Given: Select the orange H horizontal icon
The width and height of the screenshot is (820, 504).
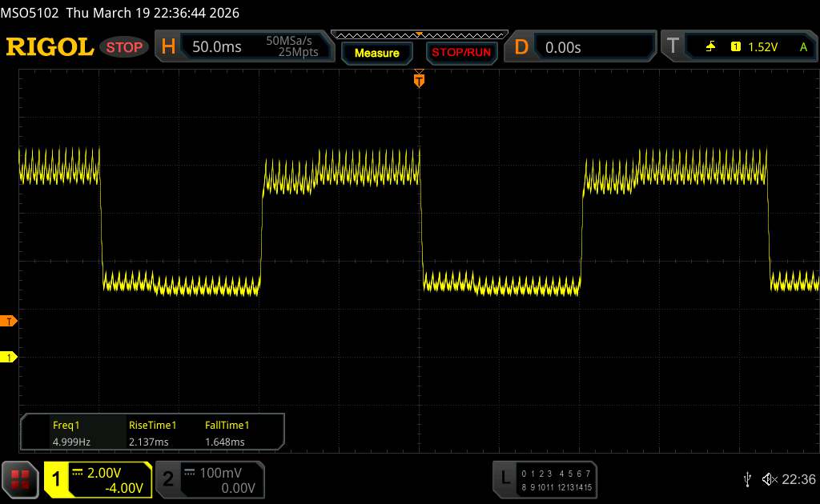Looking at the screenshot, I should coord(168,47).
